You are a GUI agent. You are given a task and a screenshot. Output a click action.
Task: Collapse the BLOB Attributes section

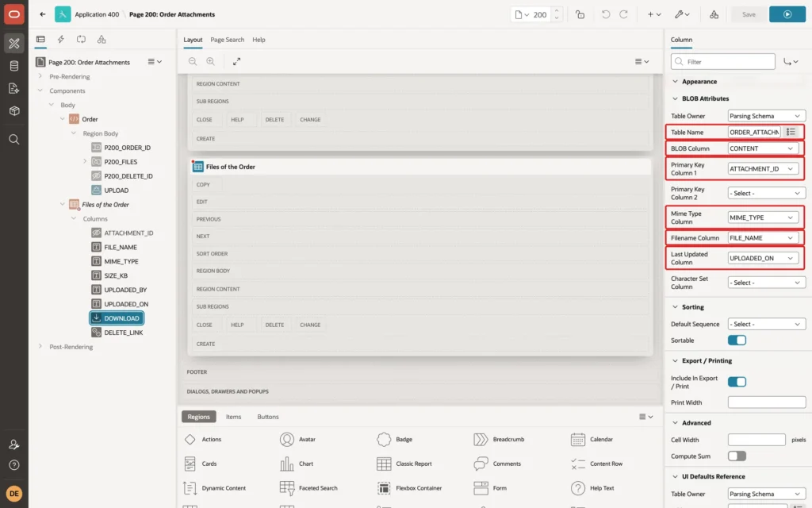(x=675, y=98)
